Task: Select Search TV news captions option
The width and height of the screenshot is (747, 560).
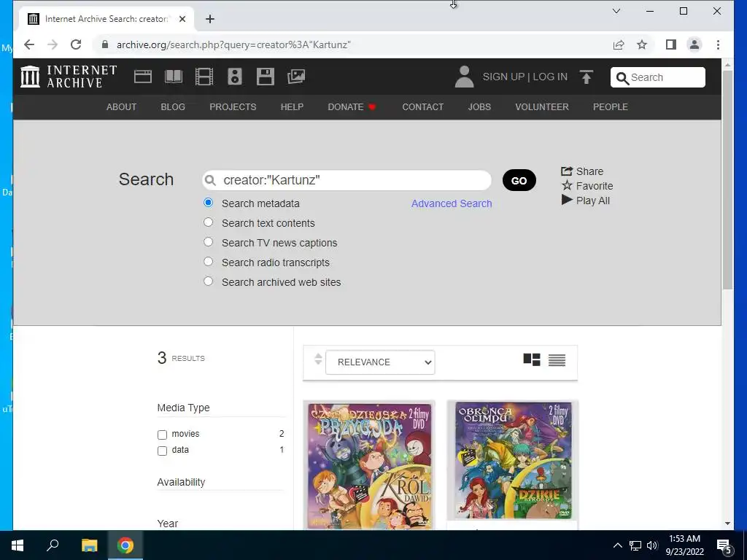Action: [208, 242]
